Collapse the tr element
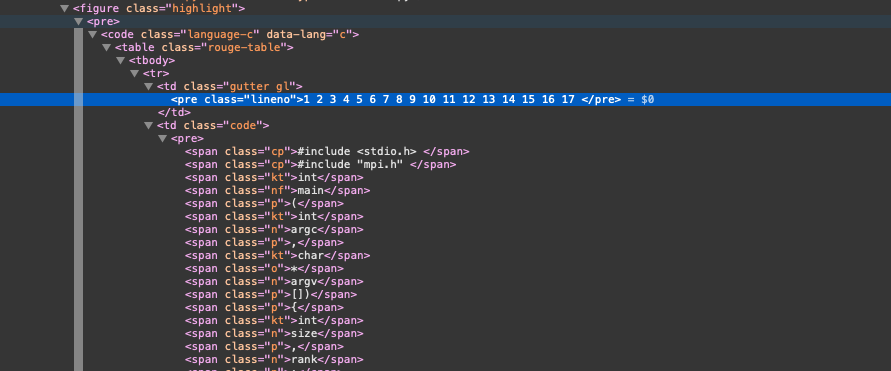 [x=134, y=74]
